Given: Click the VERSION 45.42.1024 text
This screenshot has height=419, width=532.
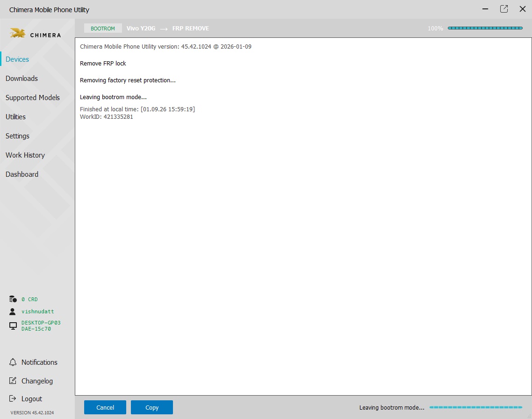Looking at the screenshot, I should pos(32,412).
